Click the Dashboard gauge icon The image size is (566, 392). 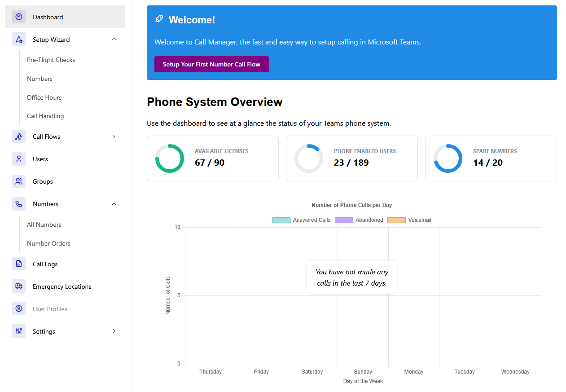pos(19,17)
